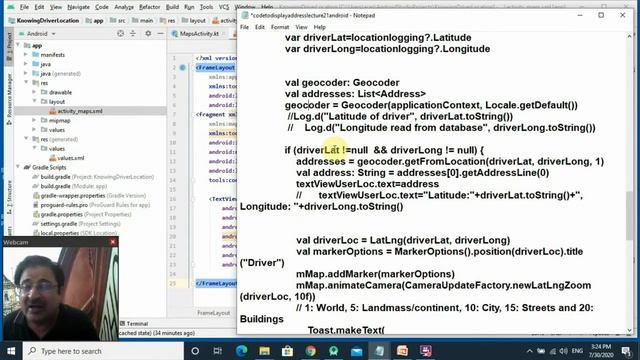
Task: Open Task View on taskbar
Action: click(218, 351)
